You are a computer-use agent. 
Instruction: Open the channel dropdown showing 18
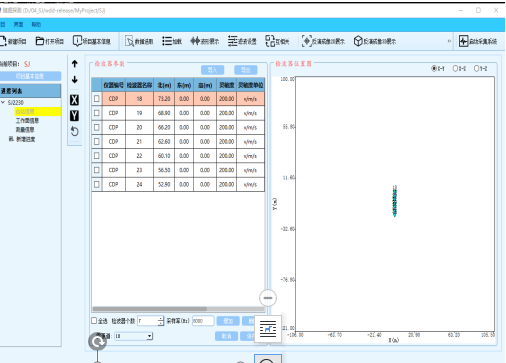pos(134,336)
